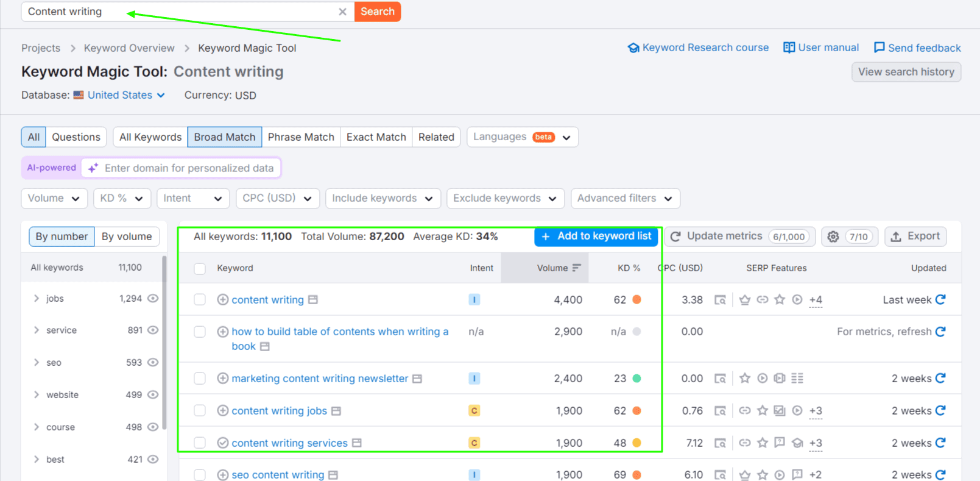The width and height of the screenshot is (980, 481).
Task: Open SERP page icon next to marketing newsletter
Action: pyautogui.click(x=417, y=379)
